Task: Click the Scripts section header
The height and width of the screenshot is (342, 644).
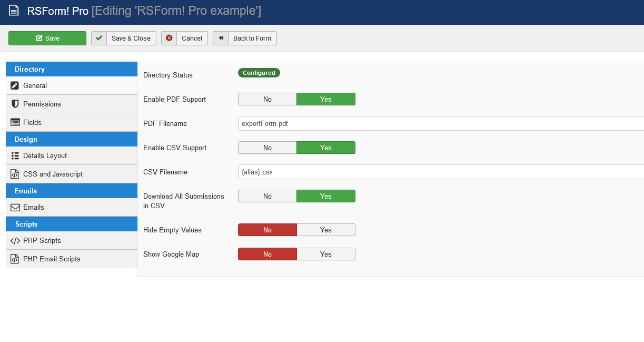Action: point(72,224)
